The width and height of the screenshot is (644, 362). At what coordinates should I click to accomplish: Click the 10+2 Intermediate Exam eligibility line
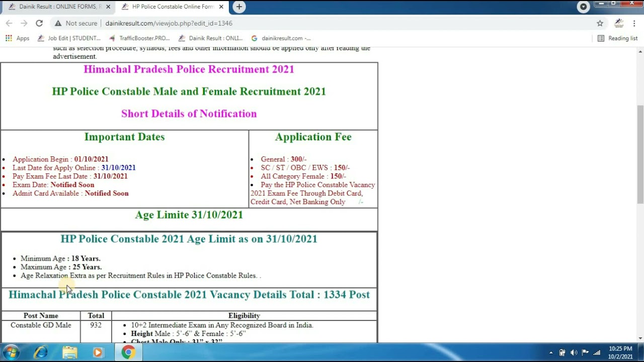tap(222, 325)
